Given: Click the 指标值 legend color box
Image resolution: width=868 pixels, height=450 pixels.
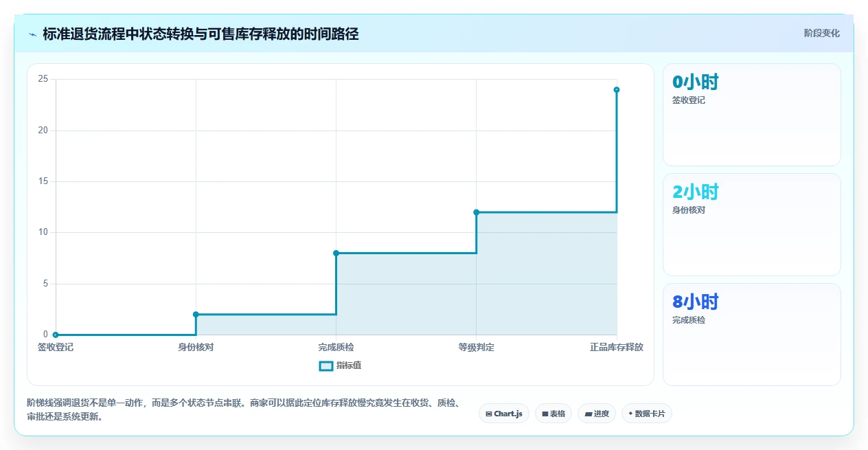Looking at the screenshot, I should [x=326, y=365].
